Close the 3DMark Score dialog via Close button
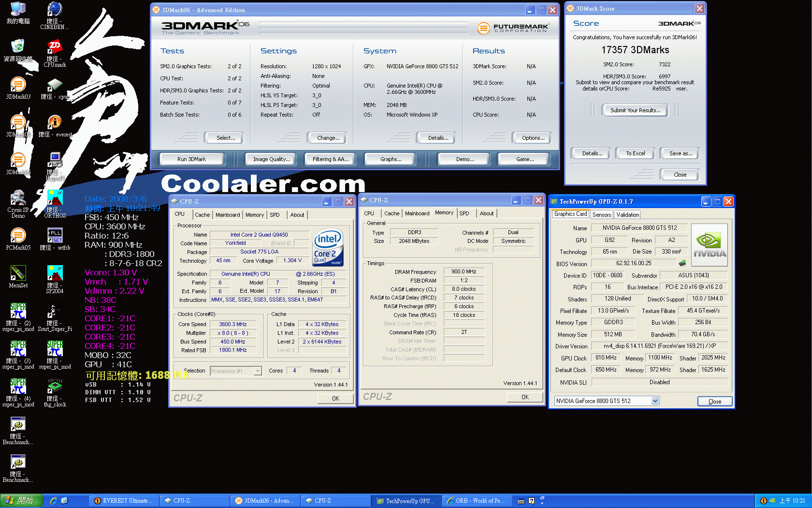The image size is (812, 508). point(680,175)
